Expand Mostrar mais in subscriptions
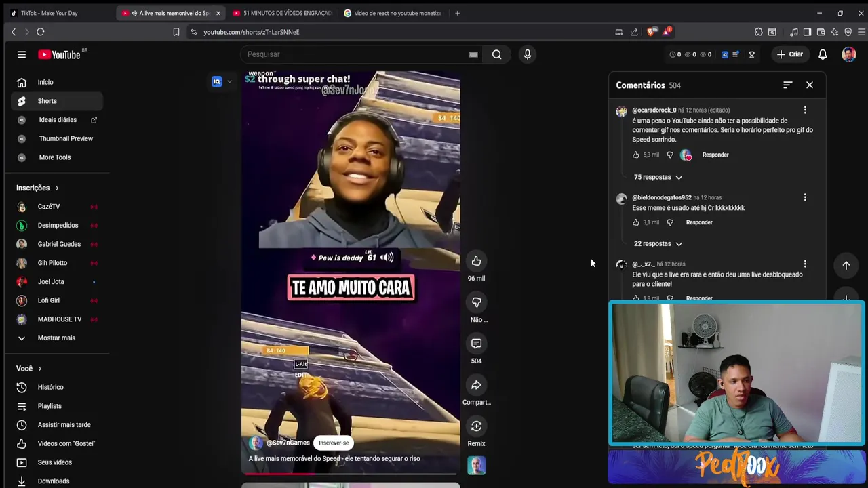 click(x=57, y=338)
